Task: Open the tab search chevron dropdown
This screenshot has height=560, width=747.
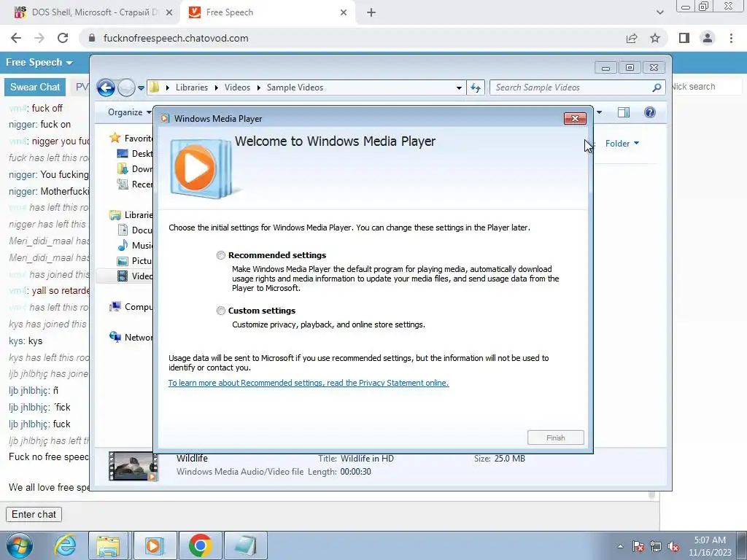Action: click(659, 12)
